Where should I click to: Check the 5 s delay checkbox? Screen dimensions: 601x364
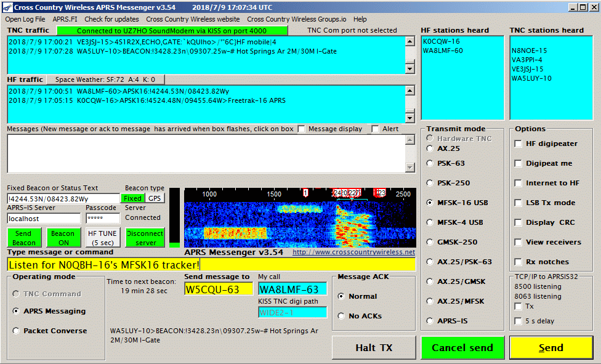518,321
